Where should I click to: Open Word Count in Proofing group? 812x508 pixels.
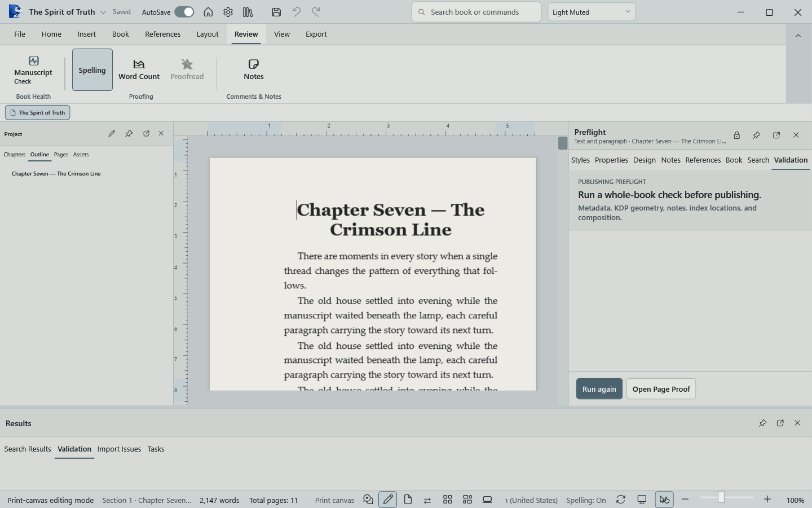[x=139, y=70]
